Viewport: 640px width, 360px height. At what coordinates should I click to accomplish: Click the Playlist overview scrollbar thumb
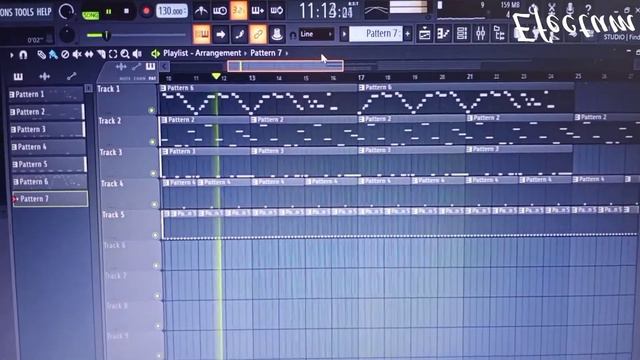tap(285, 66)
